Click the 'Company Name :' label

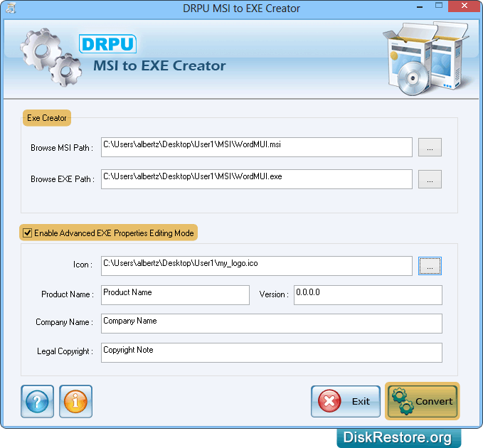[65, 322]
